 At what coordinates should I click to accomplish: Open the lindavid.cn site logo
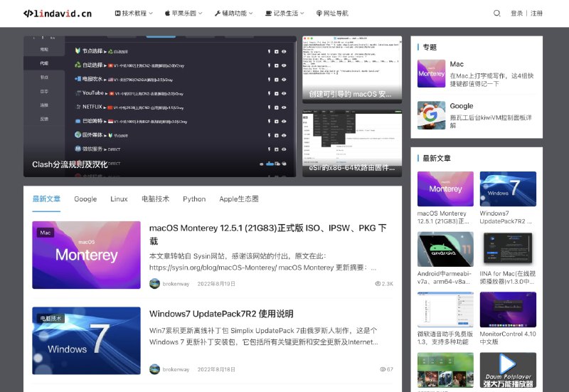[x=58, y=14]
